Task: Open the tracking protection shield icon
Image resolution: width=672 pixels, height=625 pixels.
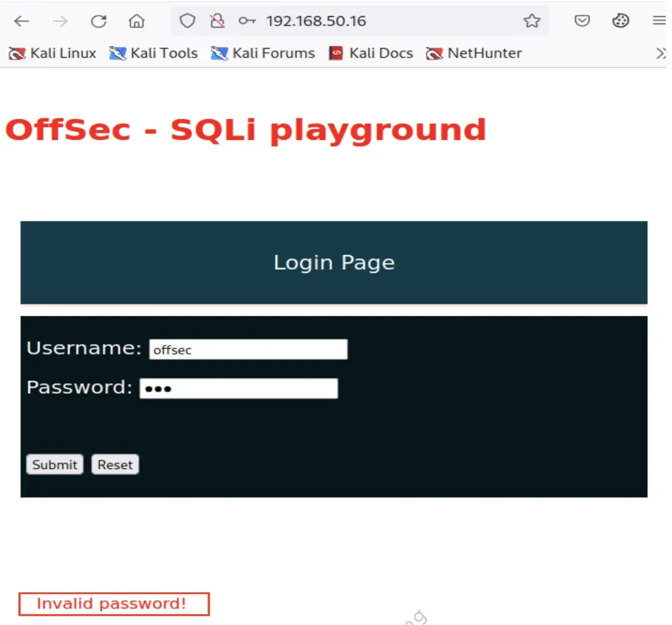Action: pos(187,21)
